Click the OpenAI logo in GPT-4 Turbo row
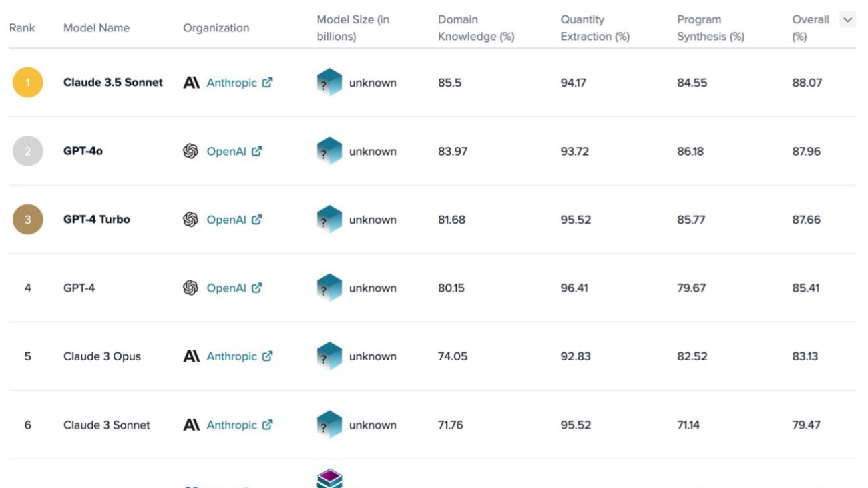 [191, 220]
